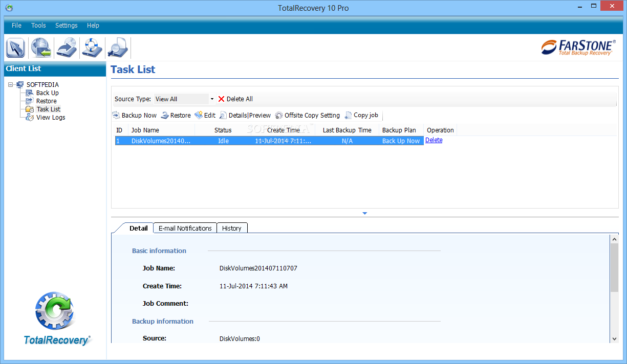Click the Idle status cell
The image size is (627, 364).
223,141
